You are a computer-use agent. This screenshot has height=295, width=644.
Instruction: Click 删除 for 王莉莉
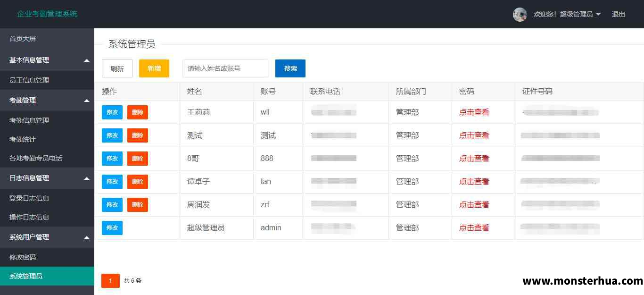tap(138, 112)
